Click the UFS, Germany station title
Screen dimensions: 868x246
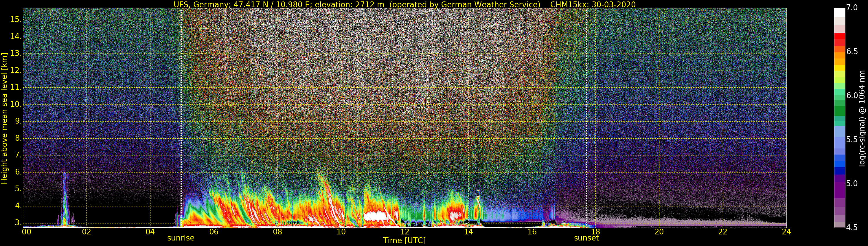[x=357, y=4]
